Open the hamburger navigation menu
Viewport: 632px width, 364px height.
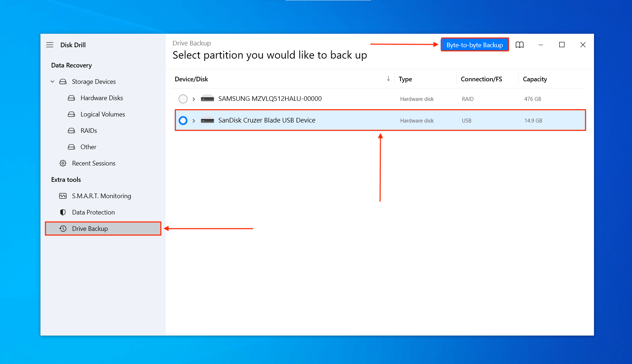50,45
